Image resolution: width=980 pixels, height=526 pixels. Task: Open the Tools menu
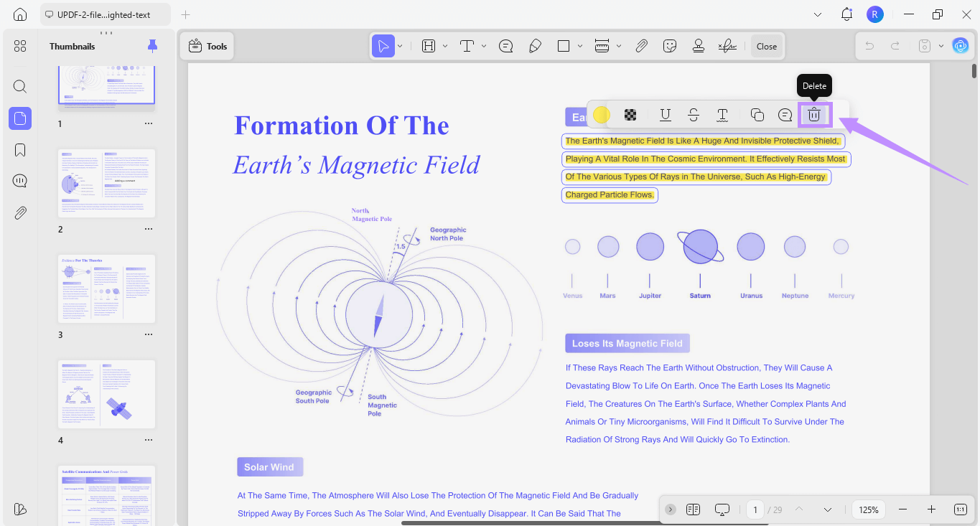pyautogui.click(x=207, y=46)
